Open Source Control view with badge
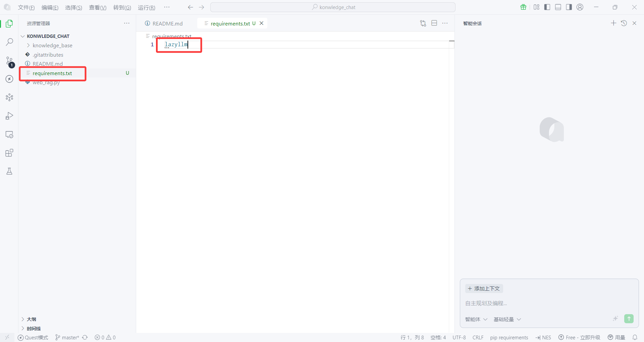The height and width of the screenshot is (342, 644). [9, 61]
